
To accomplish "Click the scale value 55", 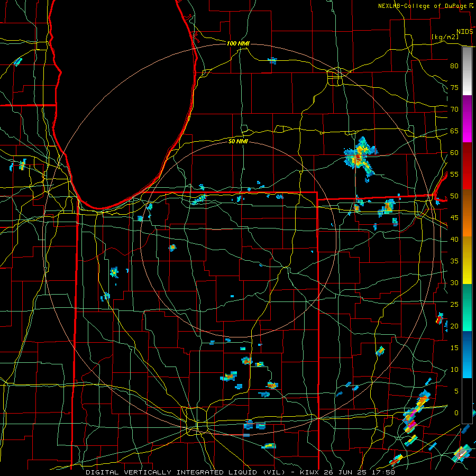I will (454, 175).
